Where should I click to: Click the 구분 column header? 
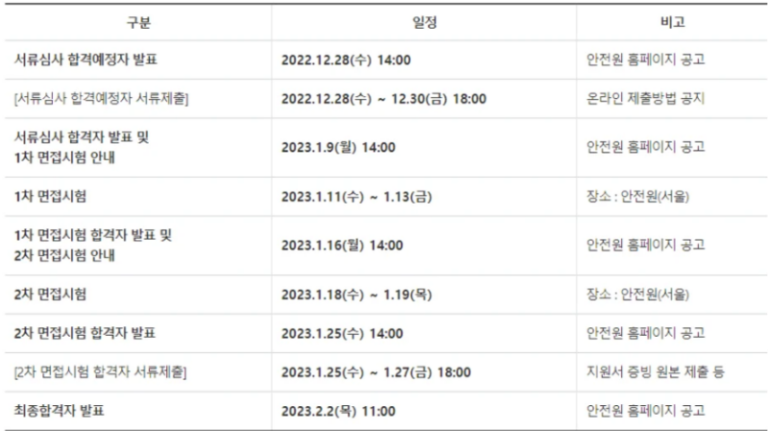pos(138,22)
